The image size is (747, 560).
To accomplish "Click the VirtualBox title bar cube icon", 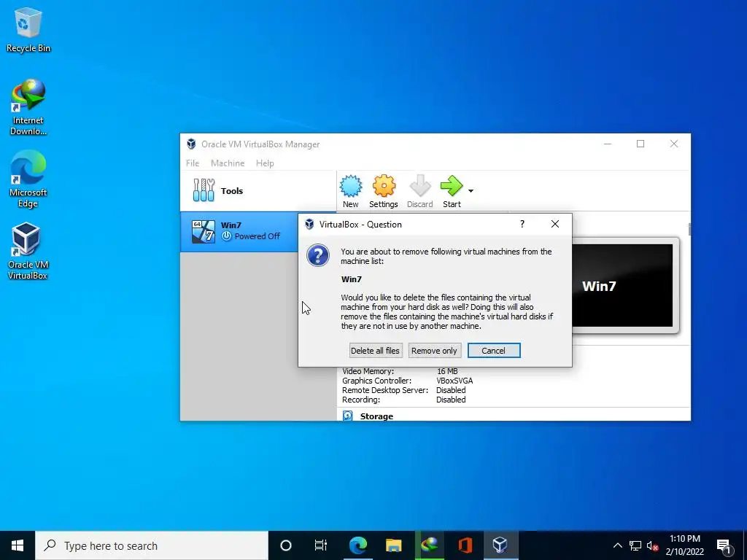I will [191, 144].
